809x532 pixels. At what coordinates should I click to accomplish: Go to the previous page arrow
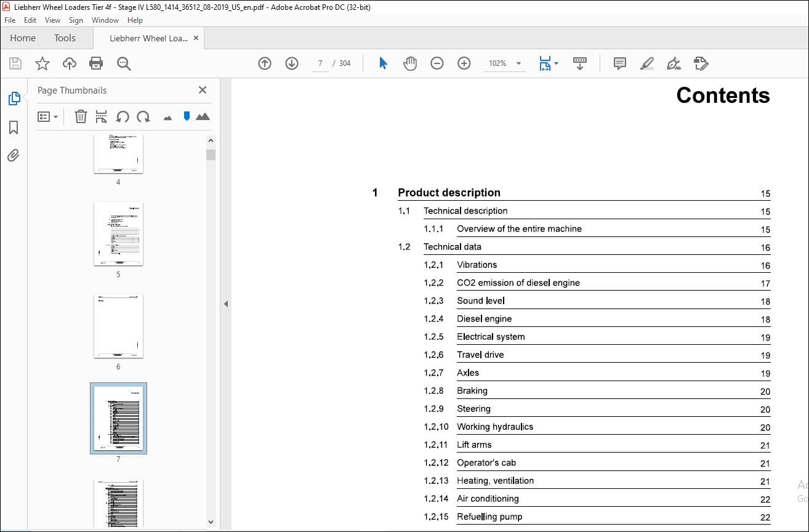[265, 63]
